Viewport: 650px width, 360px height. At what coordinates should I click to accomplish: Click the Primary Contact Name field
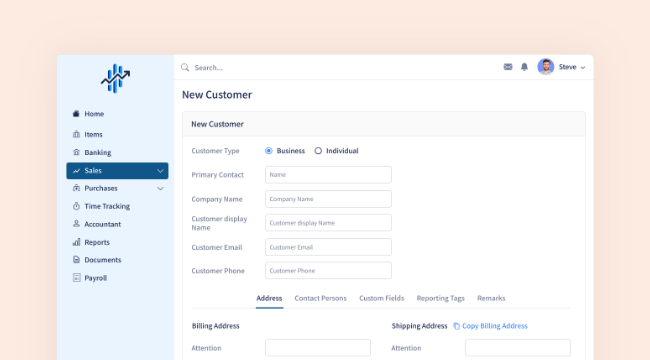click(328, 175)
